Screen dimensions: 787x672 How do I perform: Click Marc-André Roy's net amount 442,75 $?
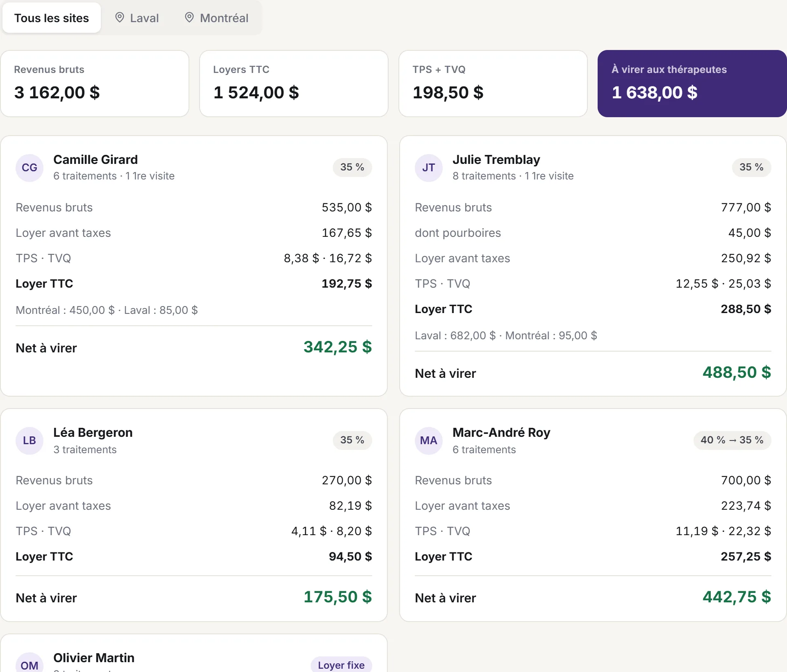[737, 597]
